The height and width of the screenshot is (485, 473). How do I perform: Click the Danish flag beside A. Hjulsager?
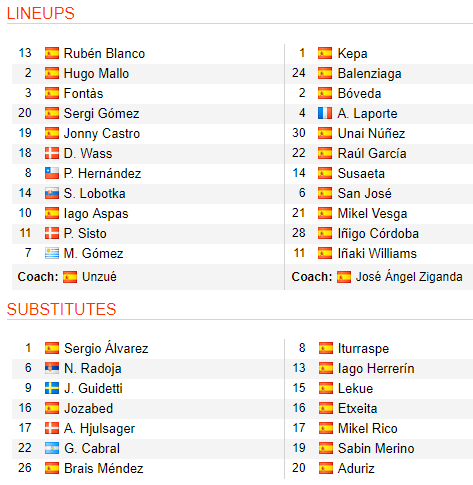coord(52,428)
